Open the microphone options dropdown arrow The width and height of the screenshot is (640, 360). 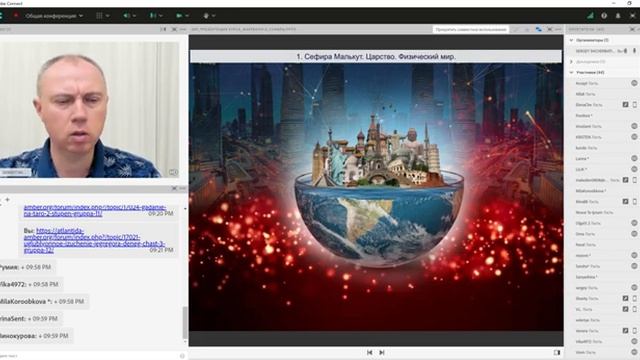pos(161,16)
